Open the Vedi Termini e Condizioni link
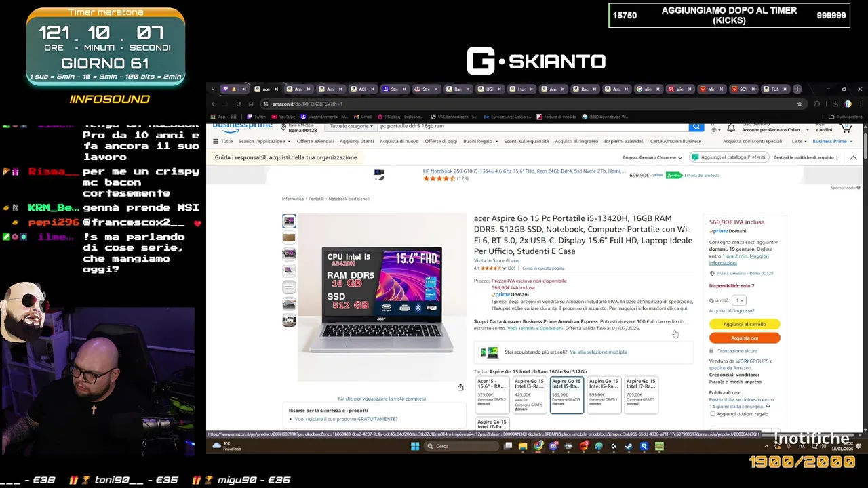 (x=535, y=328)
